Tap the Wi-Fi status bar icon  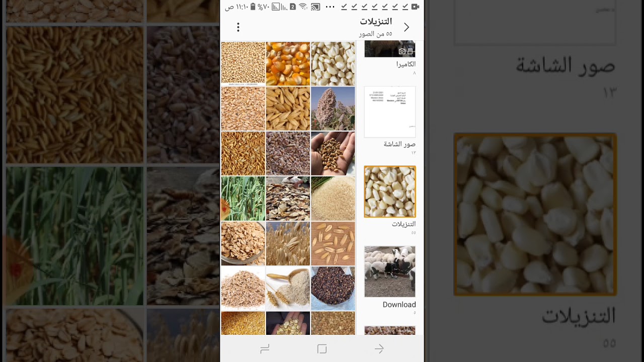click(x=303, y=7)
